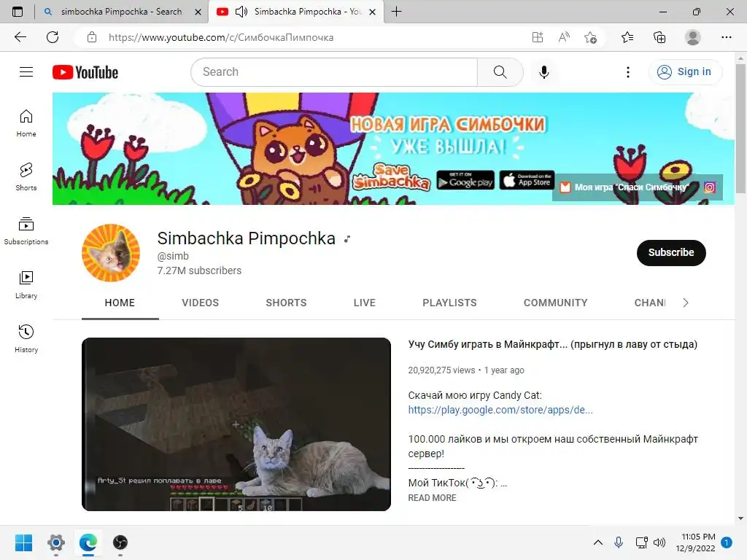Open tab actions menu icon
Viewport: 747px width, 560px height.
[18, 12]
